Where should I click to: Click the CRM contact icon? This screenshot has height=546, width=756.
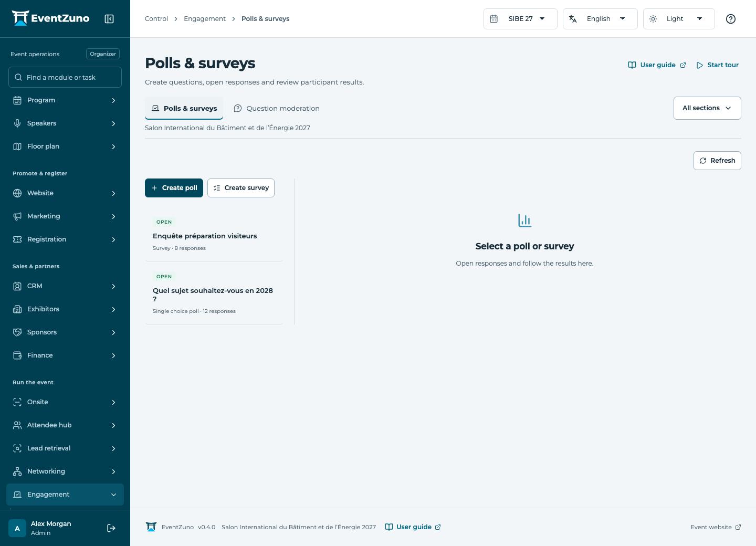(17, 286)
